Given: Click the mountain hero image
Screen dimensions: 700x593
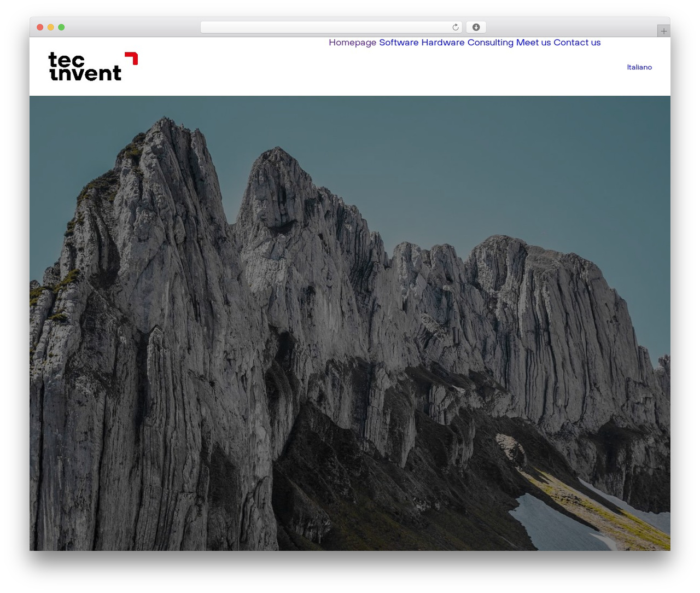Looking at the screenshot, I should pyautogui.click(x=350, y=323).
